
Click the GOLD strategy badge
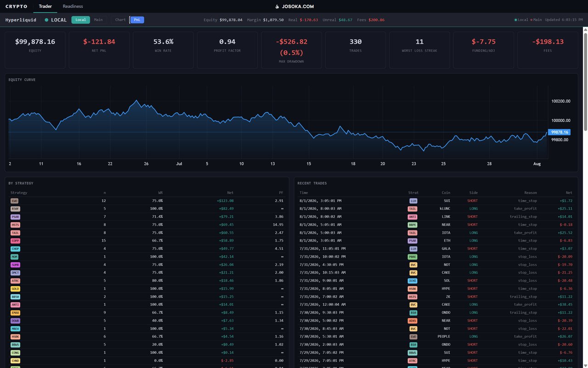(15, 289)
